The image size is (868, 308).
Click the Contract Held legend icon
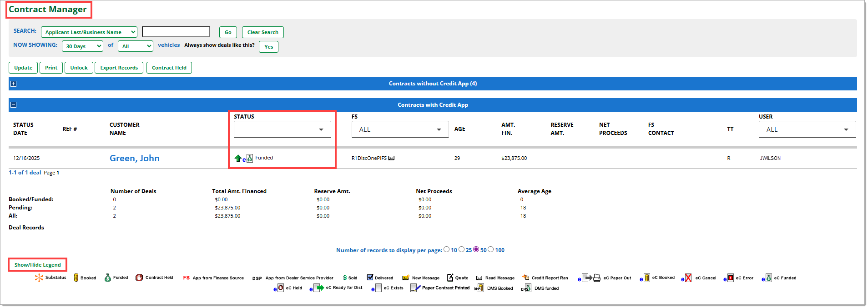[x=139, y=278]
